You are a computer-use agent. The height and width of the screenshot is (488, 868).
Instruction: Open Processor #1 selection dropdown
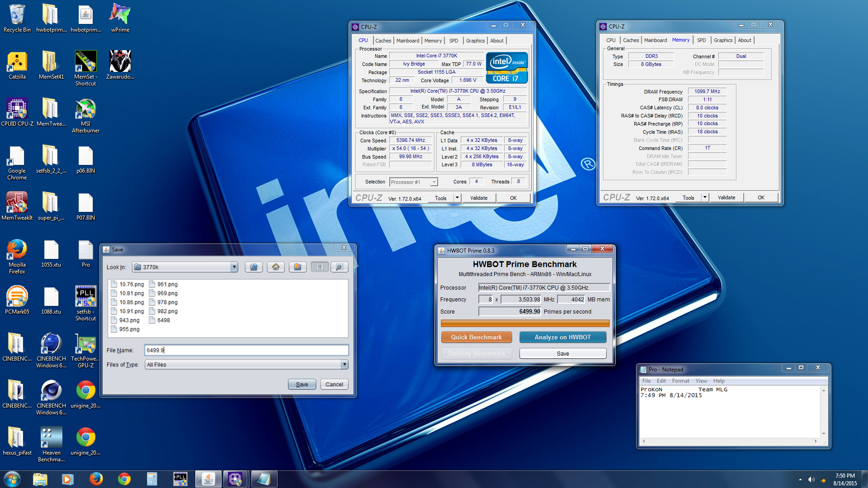coord(434,182)
